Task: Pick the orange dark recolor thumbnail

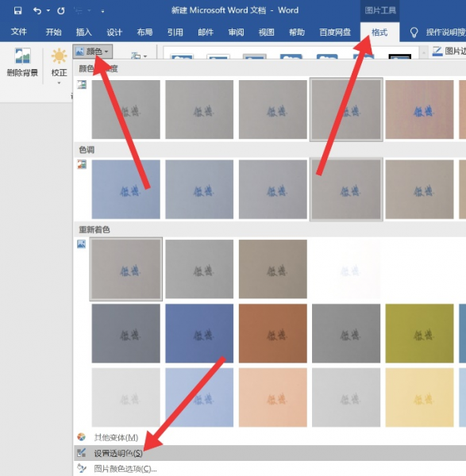Action: pos(273,333)
